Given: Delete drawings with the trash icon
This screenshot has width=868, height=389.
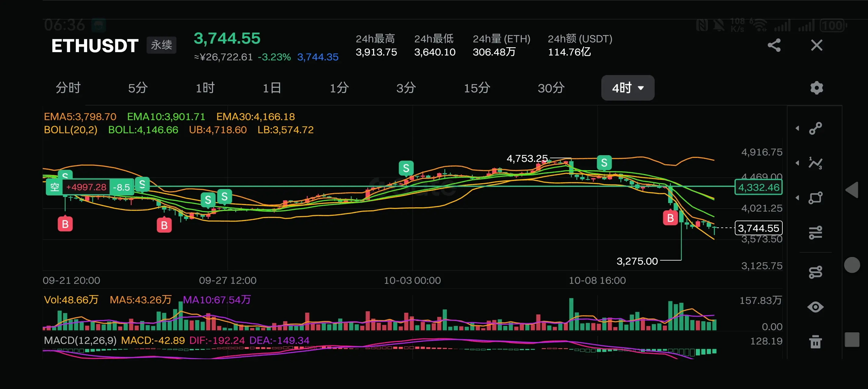Looking at the screenshot, I should [x=816, y=342].
